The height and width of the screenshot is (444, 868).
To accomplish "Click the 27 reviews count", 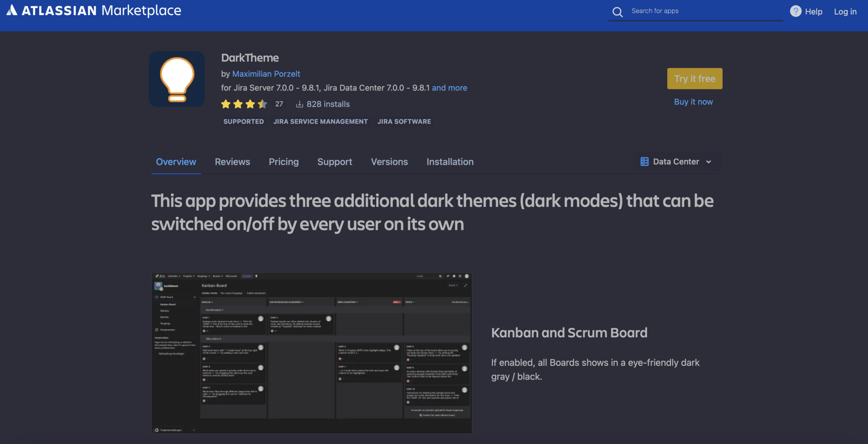I will tap(279, 104).
